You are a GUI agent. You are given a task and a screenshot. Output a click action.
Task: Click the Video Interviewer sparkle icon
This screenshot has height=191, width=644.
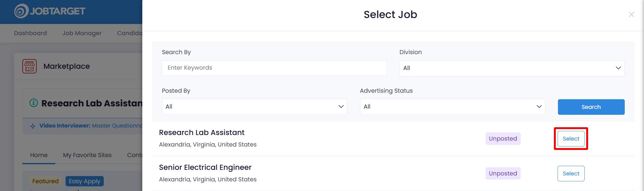pyautogui.click(x=33, y=126)
